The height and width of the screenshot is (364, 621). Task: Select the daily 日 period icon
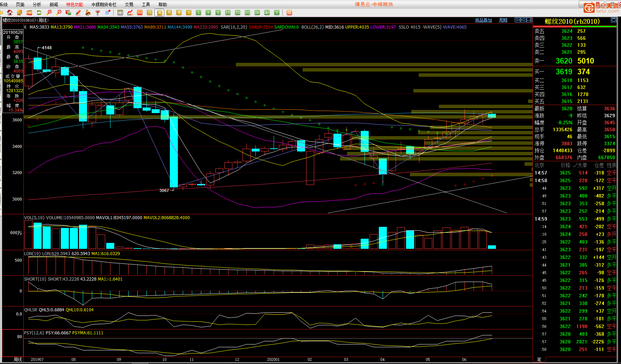[150, 13]
